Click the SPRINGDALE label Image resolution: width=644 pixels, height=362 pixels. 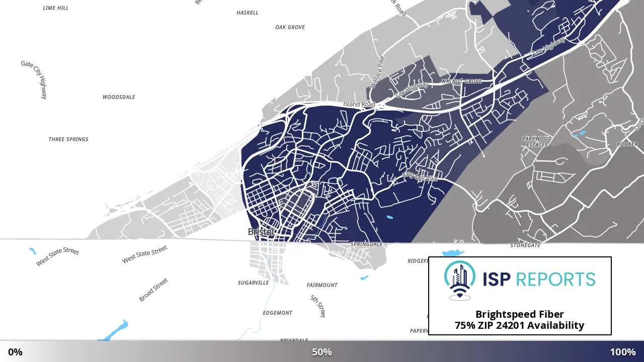pos(367,244)
